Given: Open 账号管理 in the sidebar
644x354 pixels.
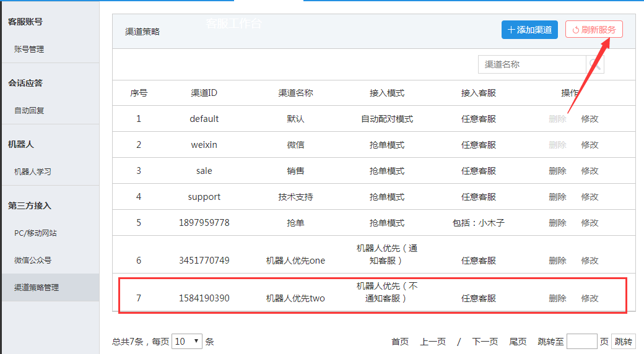Looking at the screenshot, I should (29, 49).
